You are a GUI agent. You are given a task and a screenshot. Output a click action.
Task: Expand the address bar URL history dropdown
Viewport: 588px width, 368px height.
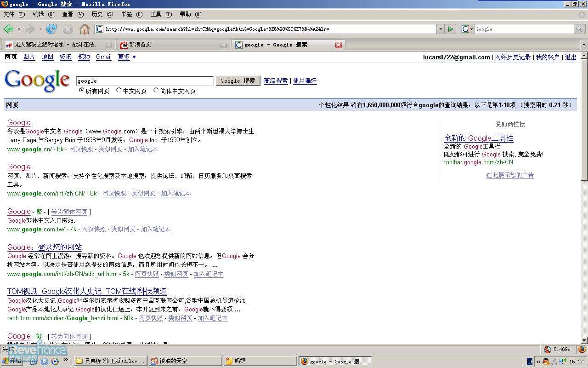[441, 29]
